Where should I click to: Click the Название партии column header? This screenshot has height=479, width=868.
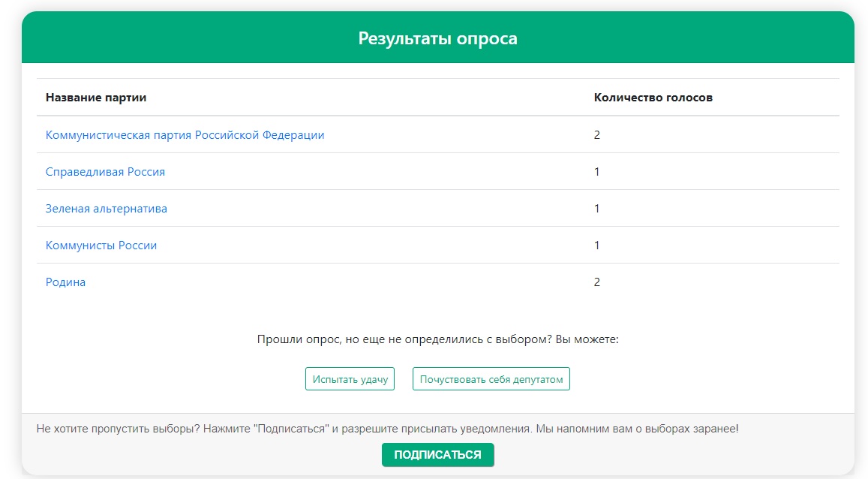pyautogui.click(x=96, y=98)
